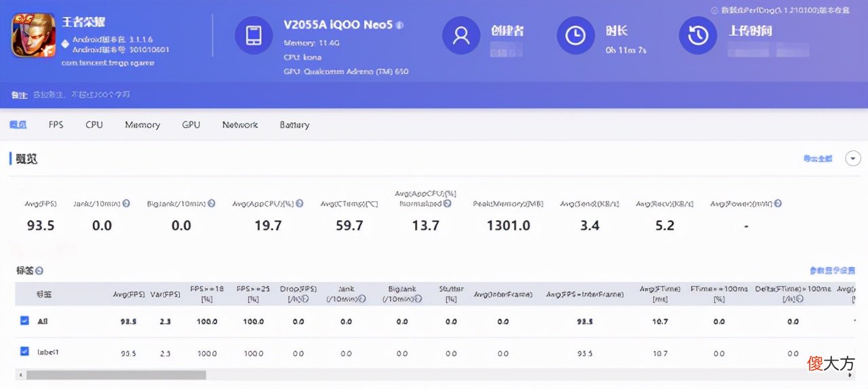Click the creator user profile icon

461,35
